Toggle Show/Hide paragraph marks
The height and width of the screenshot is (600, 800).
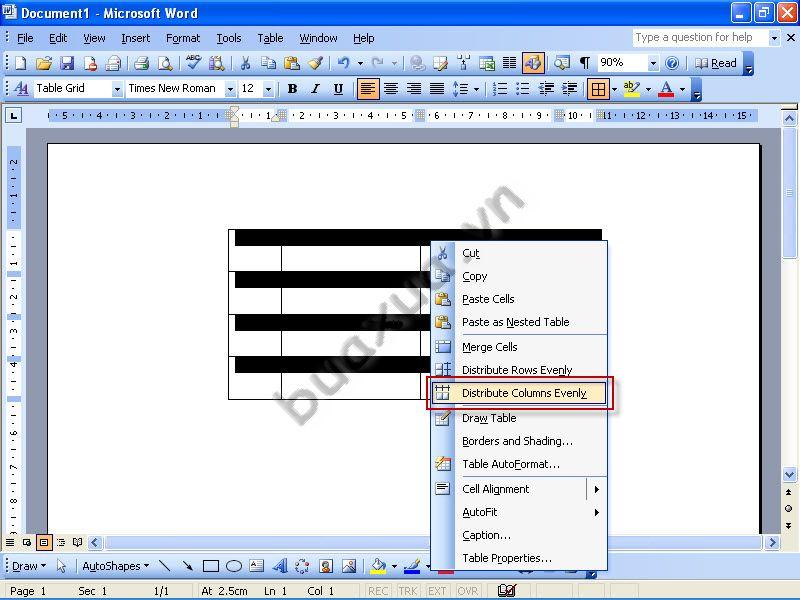585,63
